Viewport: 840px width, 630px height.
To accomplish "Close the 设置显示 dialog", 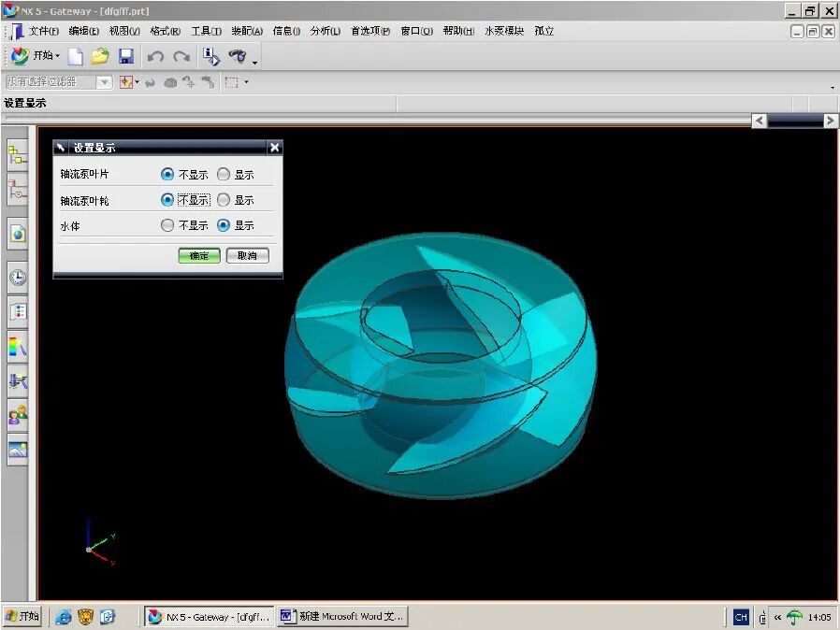I will [274, 147].
